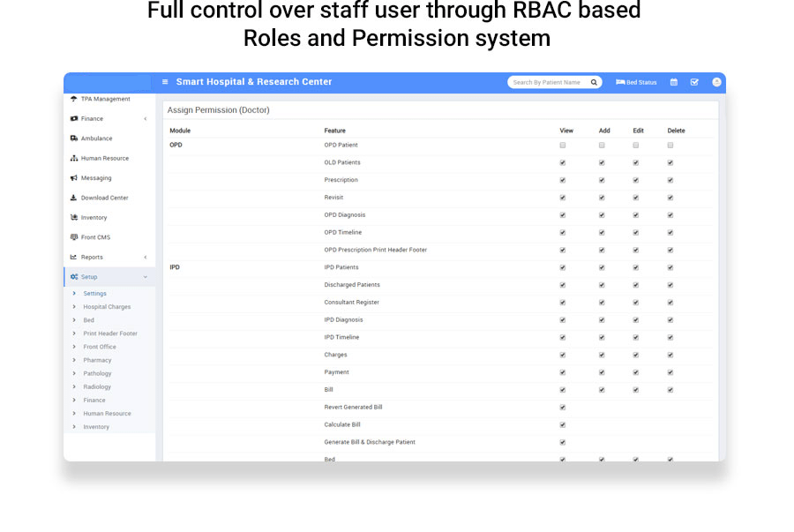This screenshot has height=532, width=794.
Task: Click the Messaging megaphone icon
Action: click(74, 178)
